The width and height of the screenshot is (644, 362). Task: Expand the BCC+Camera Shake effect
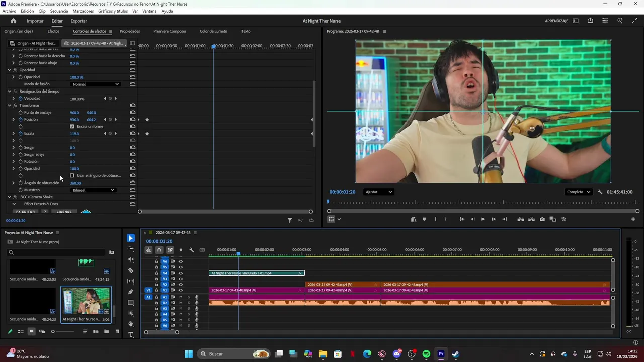click(9, 197)
